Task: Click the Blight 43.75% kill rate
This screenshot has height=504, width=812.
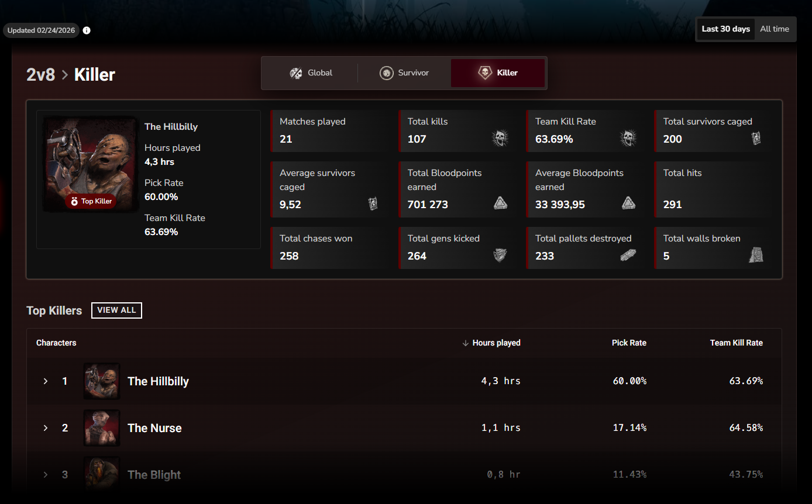Action: pyautogui.click(x=746, y=475)
